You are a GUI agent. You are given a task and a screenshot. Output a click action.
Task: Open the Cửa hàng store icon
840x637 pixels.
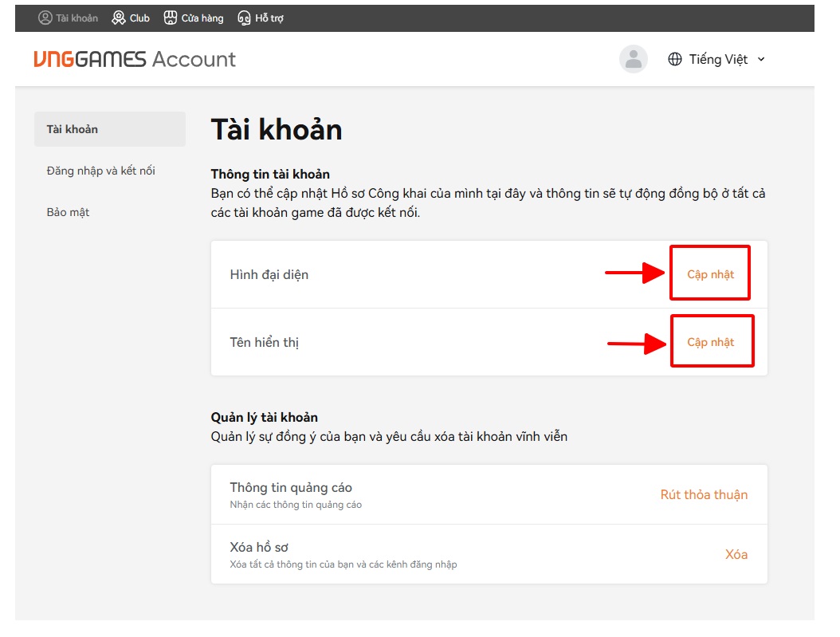tap(170, 18)
